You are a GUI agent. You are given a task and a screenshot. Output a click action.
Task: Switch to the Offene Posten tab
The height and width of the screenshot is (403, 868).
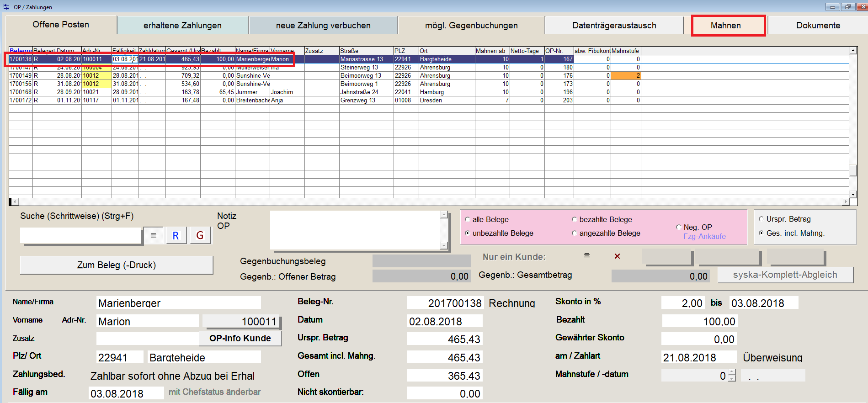click(61, 25)
